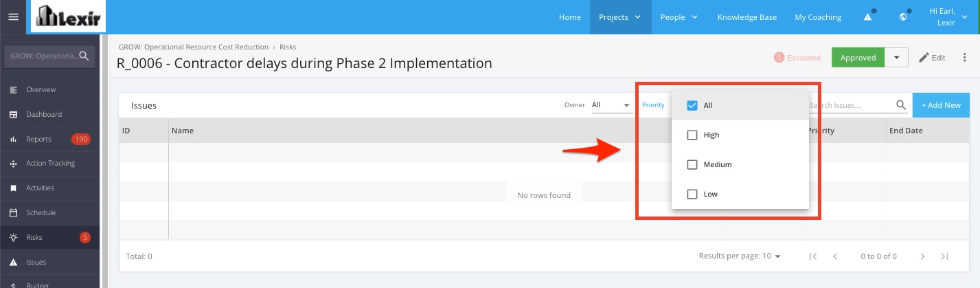This screenshot has width=980, height=288.
Task: Expand the Approved status dropdown arrow
Action: (897, 58)
